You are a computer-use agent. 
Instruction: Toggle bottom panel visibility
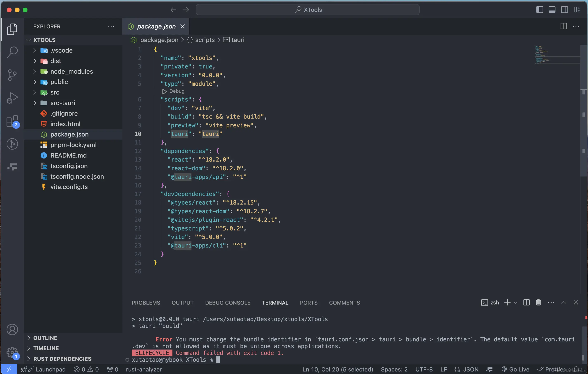pyautogui.click(x=552, y=10)
